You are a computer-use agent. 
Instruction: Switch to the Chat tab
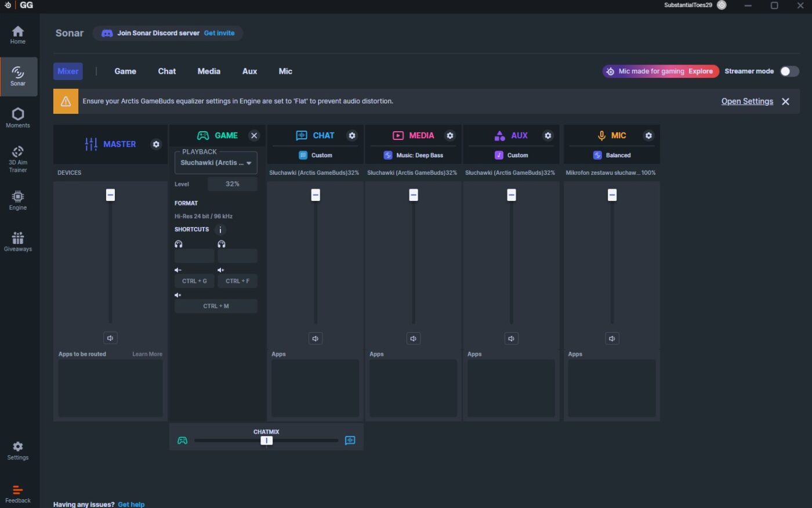click(167, 71)
